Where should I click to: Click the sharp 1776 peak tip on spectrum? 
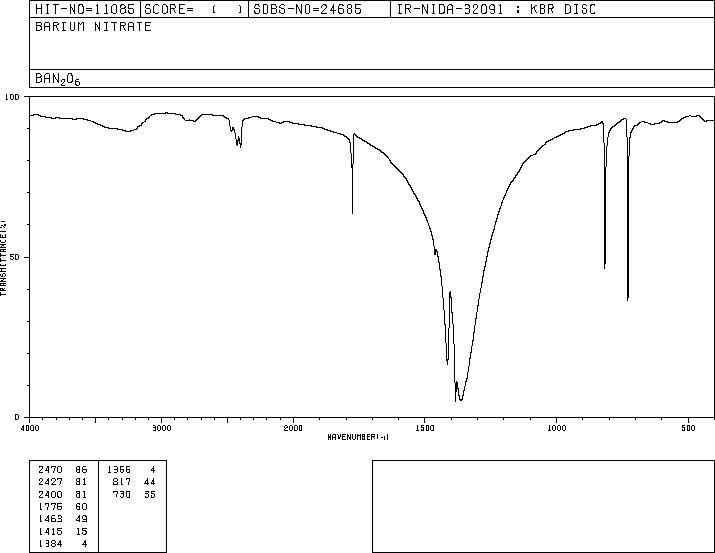pos(352,212)
